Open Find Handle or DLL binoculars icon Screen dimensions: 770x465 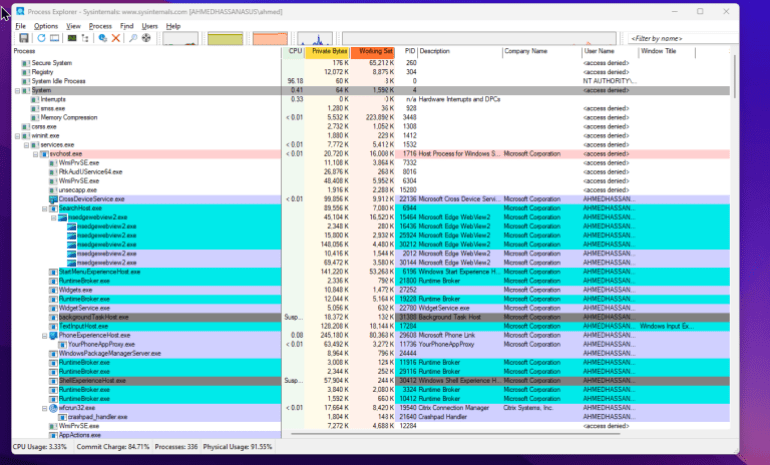coord(132,37)
